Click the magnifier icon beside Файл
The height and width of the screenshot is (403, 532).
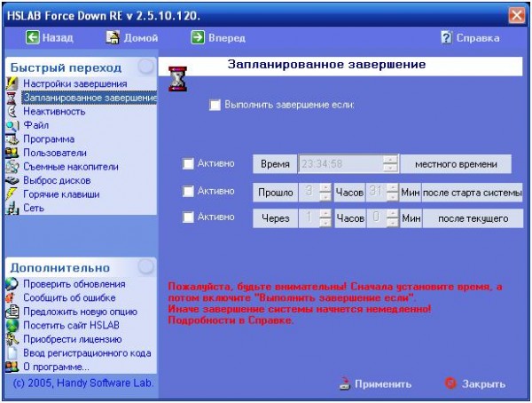click(x=12, y=125)
